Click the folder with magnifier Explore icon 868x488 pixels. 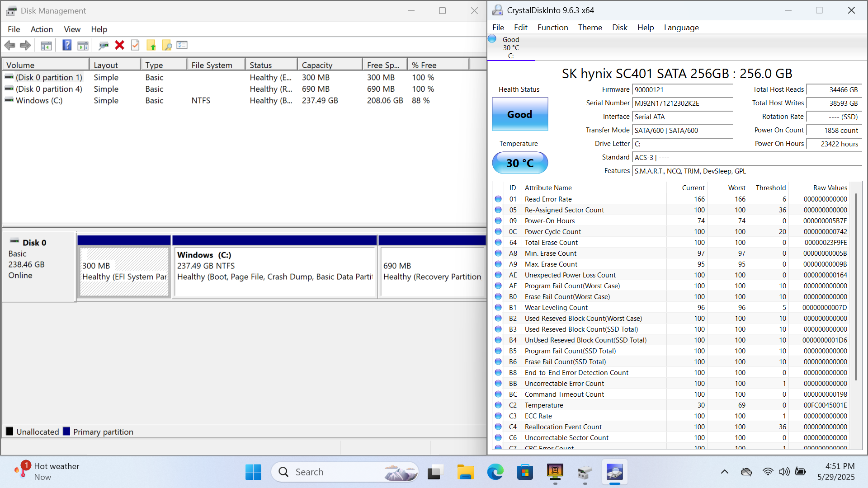click(167, 45)
